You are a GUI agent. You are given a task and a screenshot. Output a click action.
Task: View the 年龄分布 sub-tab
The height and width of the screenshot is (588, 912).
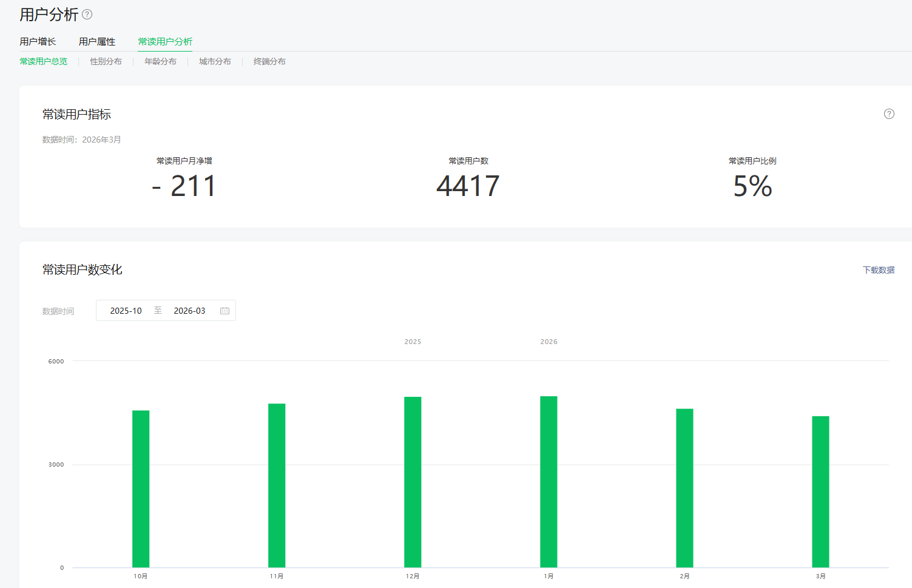(x=160, y=61)
